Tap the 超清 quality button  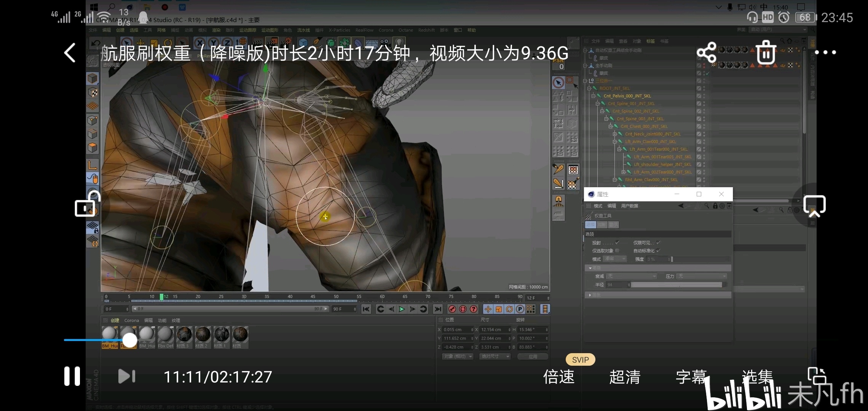coord(625,377)
